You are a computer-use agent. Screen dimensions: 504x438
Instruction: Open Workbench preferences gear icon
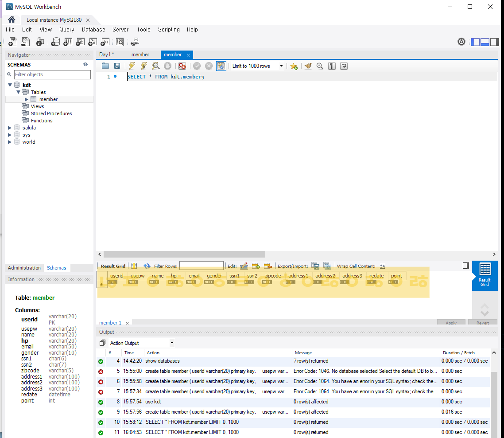(x=461, y=42)
